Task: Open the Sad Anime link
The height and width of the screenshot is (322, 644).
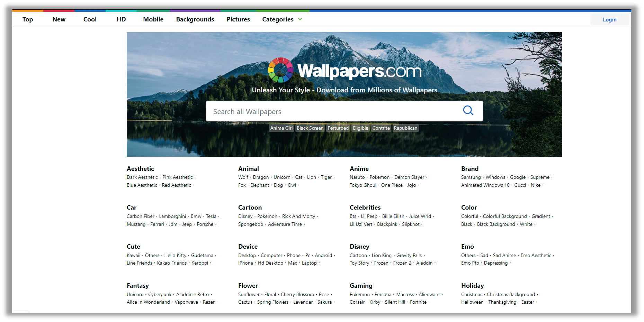Action: coord(504,256)
